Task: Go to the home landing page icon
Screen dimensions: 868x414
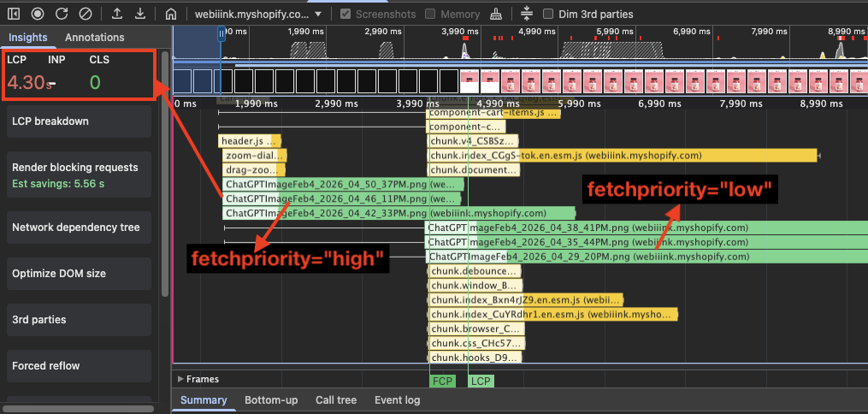Action: 171,15
